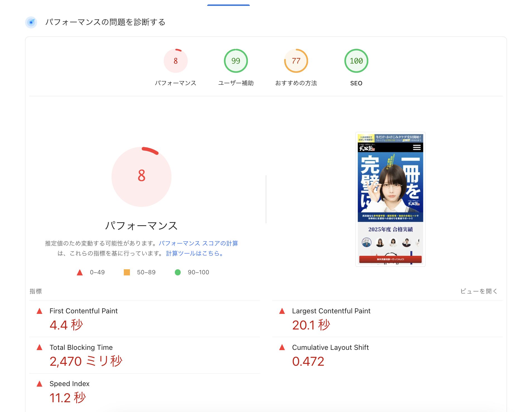
Task: Select the red 0–49 legend marker
Action: coord(80,272)
